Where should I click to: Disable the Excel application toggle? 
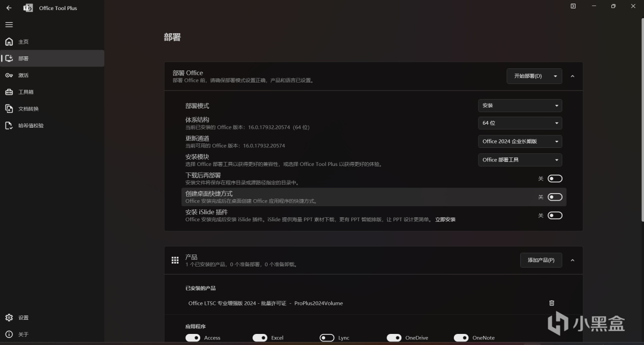260,337
